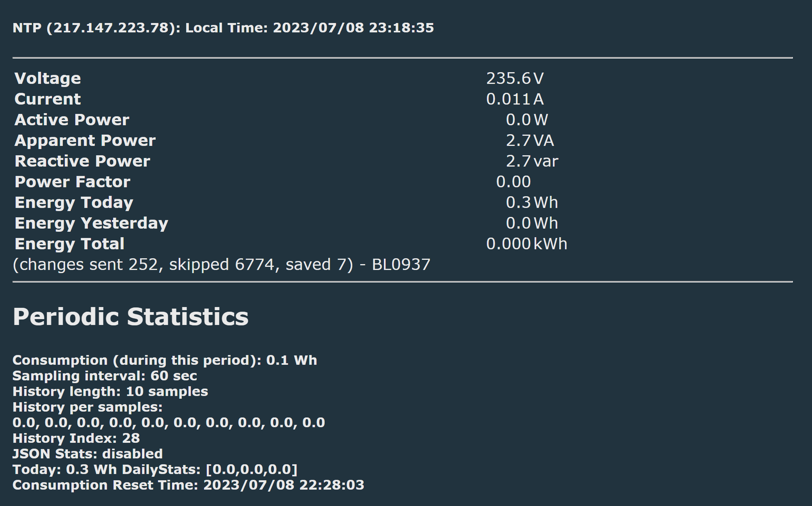Click the Power Factor value 0.00
The image size is (812, 506).
tap(513, 182)
